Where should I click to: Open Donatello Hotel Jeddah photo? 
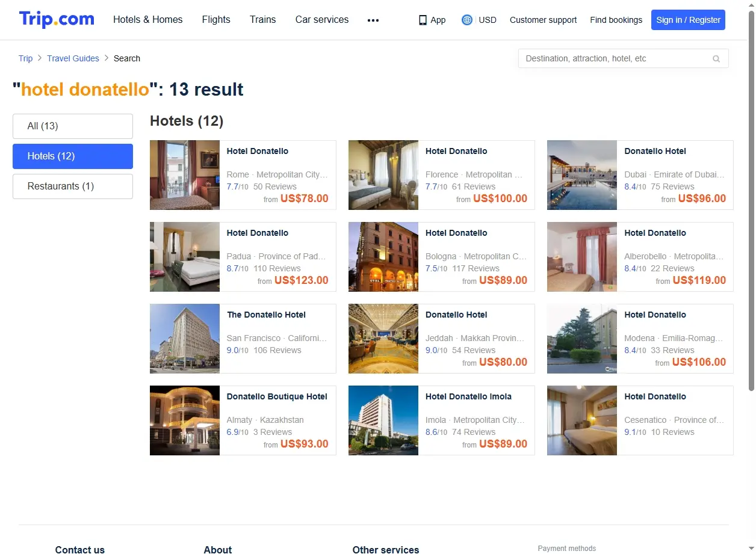pyautogui.click(x=383, y=339)
